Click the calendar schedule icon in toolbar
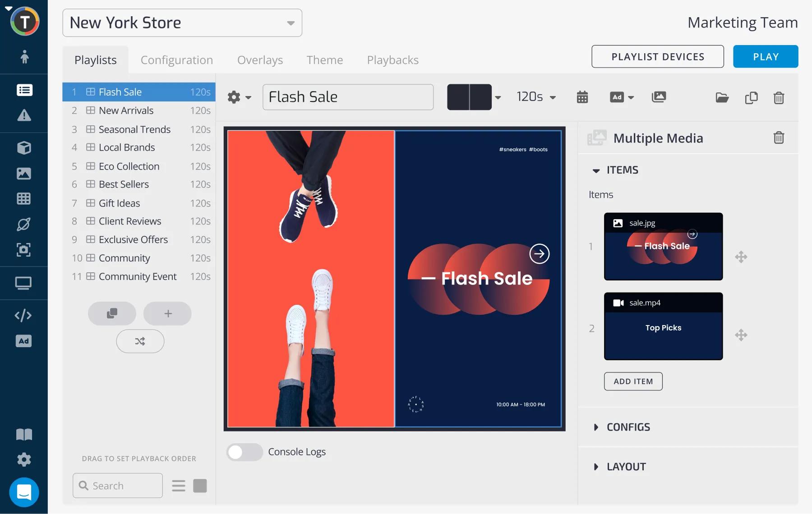 coord(582,97)
